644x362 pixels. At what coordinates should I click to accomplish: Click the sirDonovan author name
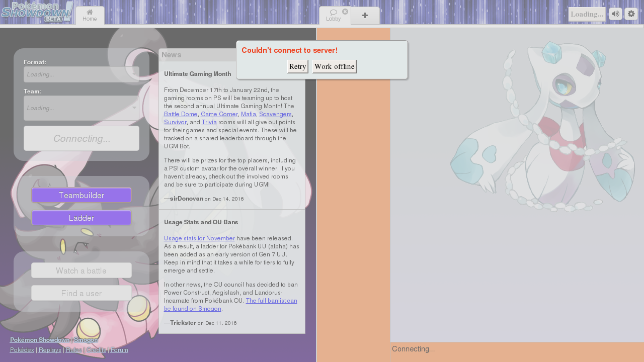pos(187,199)
